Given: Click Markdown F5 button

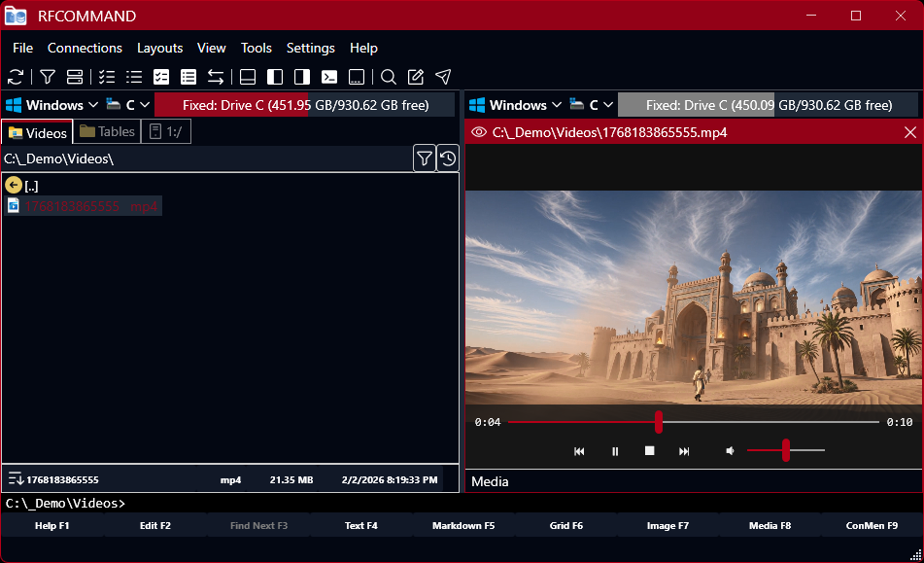Looking at the screenshot, I should (463, 525).
